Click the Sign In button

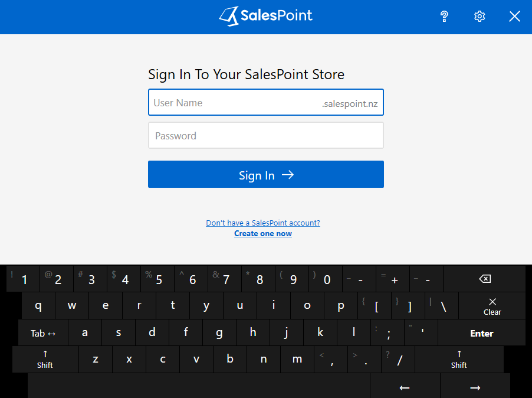(x=265, y=174)
